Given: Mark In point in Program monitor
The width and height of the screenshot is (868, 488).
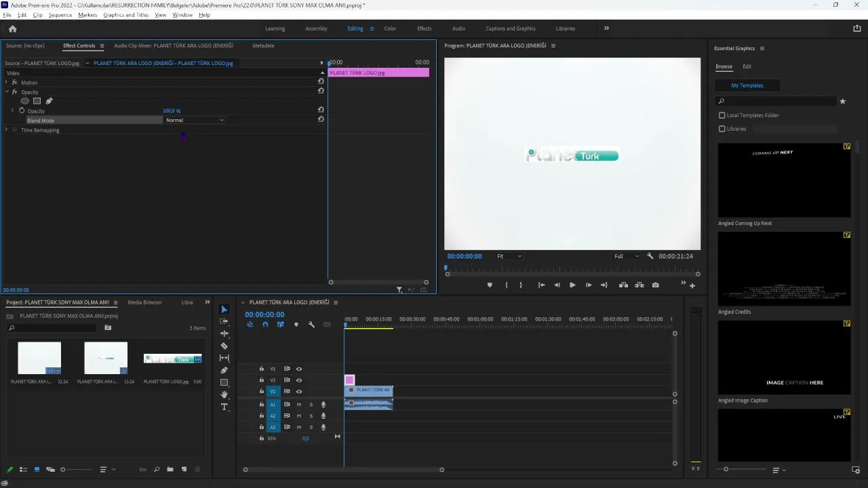Looking at the screenshot, I should coord(507,285).
